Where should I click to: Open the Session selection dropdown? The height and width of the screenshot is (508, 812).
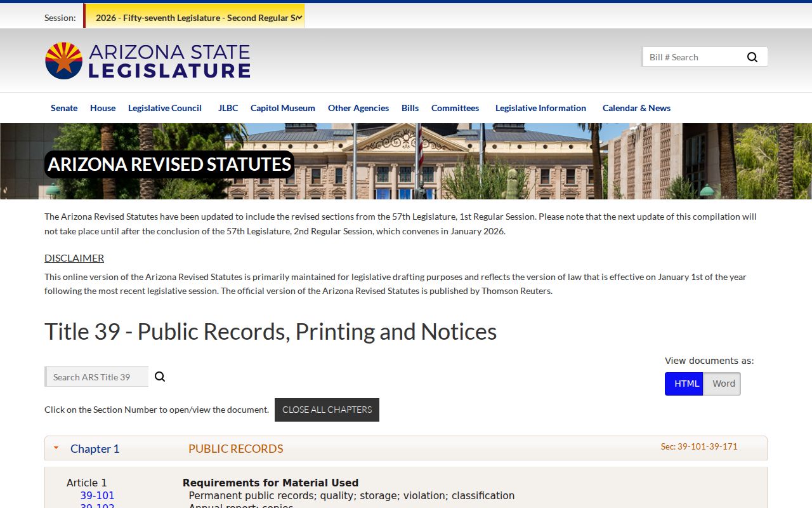pos(194,17)
